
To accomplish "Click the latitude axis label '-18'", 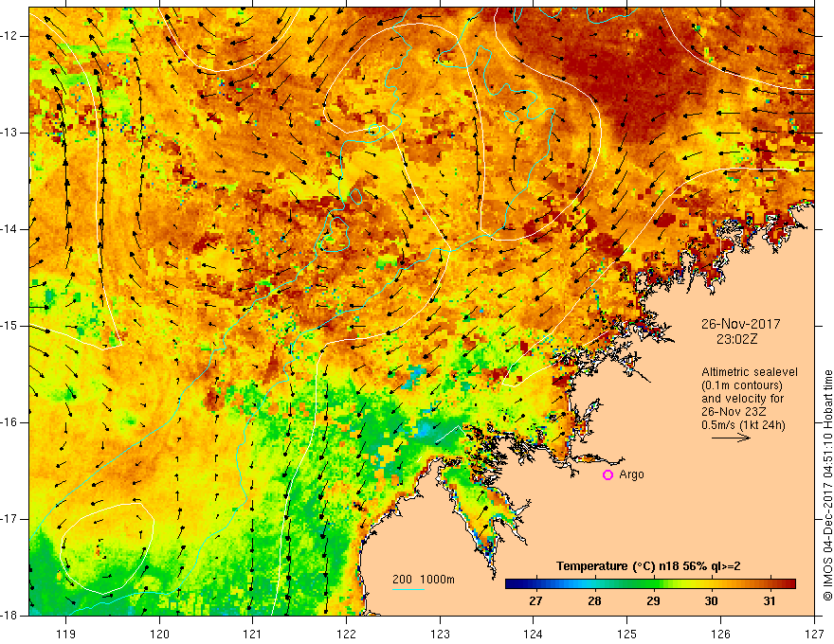I will 9,616.
